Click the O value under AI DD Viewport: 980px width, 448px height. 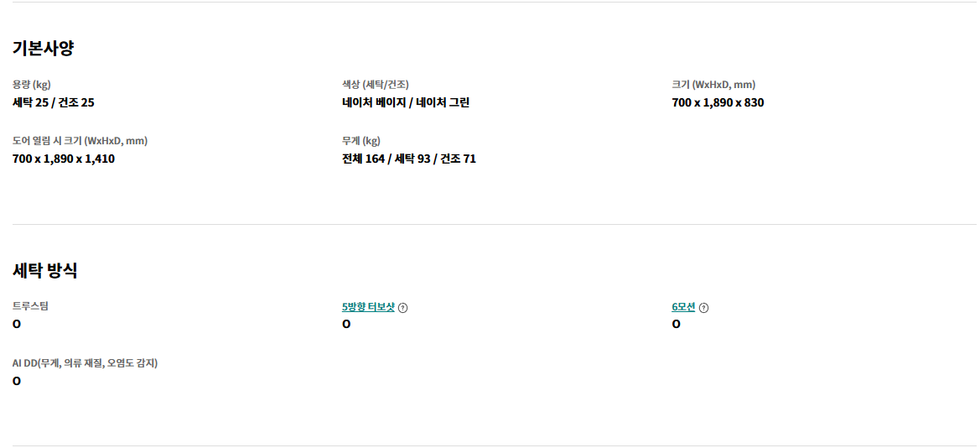[17, 381]
